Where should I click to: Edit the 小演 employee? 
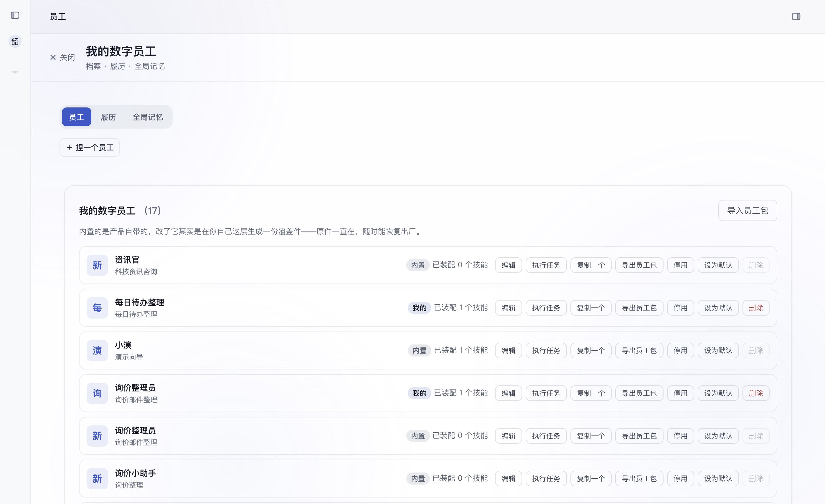[x=508, y=351]
